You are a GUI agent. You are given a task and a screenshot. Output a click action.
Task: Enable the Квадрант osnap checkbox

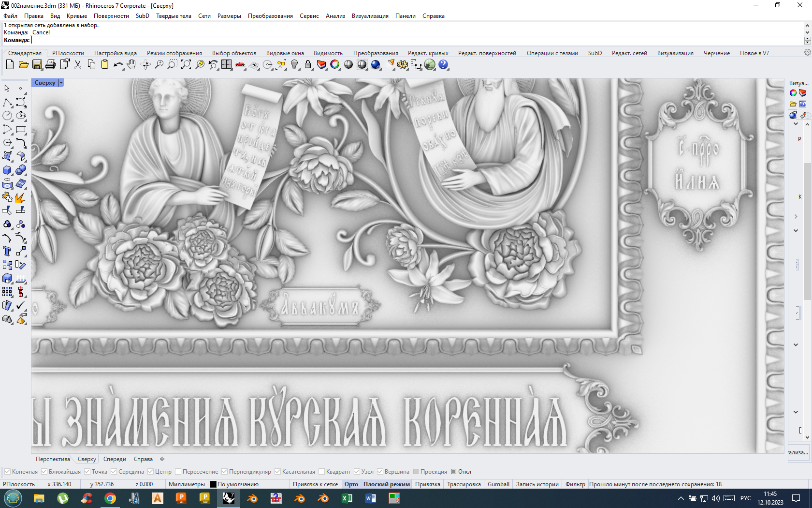321,472
